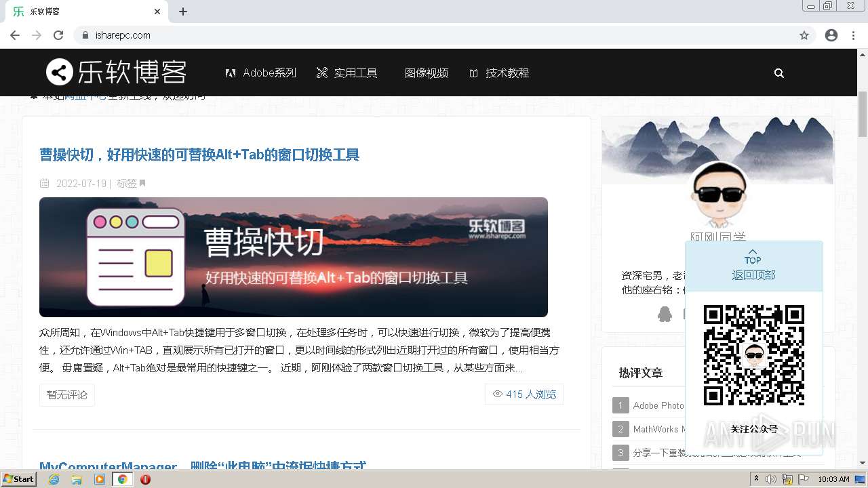The image size is (868, 488).
Task: Open the Chrome three-dot menu
Action: pyautogui.click(x=854, y=35)
